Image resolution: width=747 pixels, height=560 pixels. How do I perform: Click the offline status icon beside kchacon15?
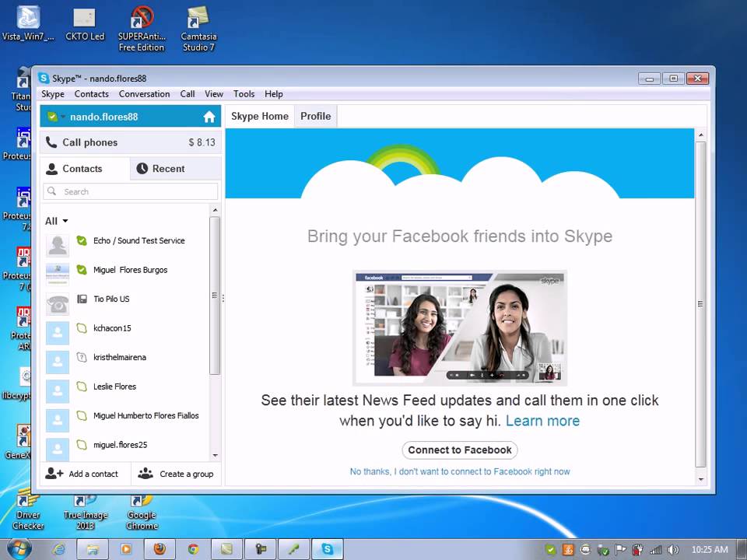tap(82, 328)
